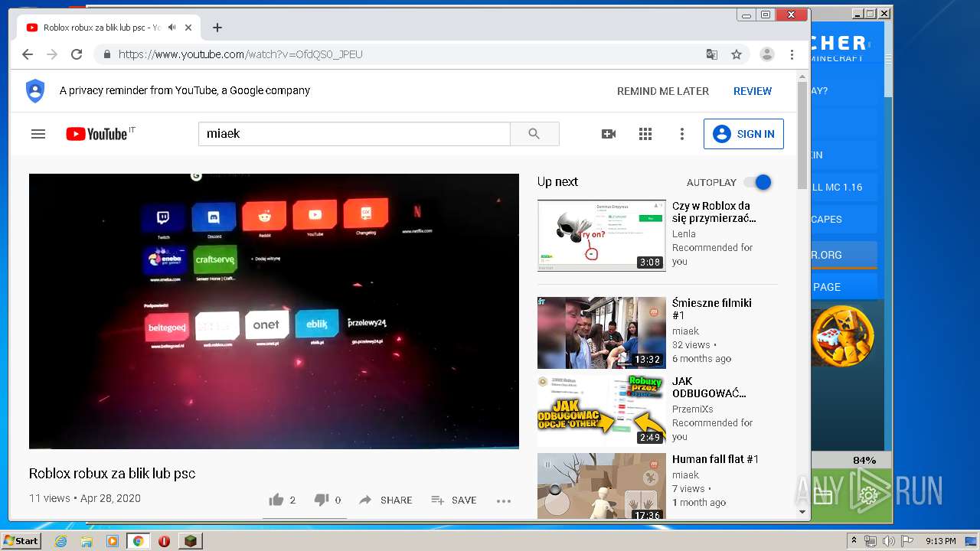Open YouTube settings three-dot menu
The width and height of the screenshot is (980, 551).
682,134
